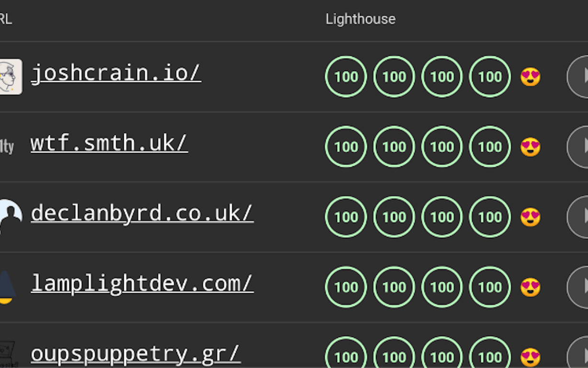Open the joshcrain.io/ link
This screenshot has width=588, height=368.
115,73
